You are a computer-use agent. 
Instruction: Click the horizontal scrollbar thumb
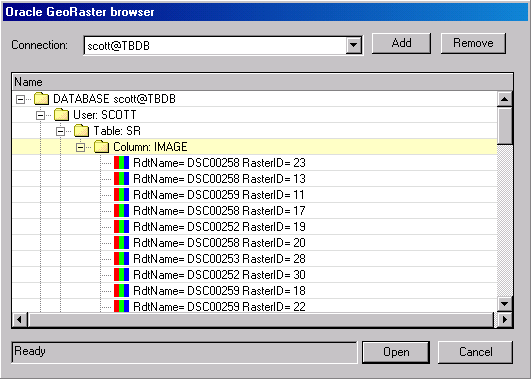(x=261, y=319)
